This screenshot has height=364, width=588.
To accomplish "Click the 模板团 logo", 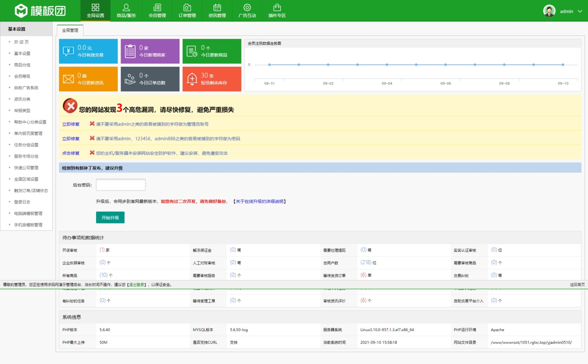I will click(x=40, y=11).
